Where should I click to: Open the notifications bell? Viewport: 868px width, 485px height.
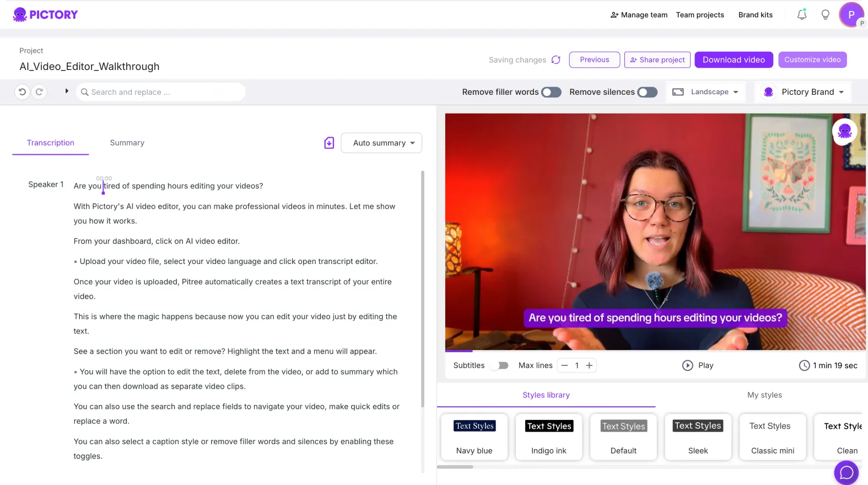[x=802, y=15]
